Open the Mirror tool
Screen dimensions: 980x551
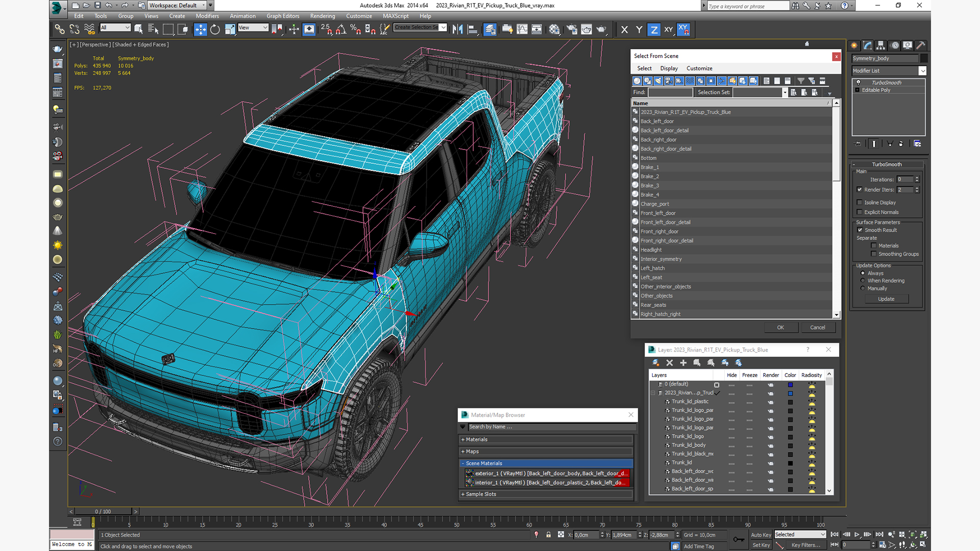tap(457, 30)
